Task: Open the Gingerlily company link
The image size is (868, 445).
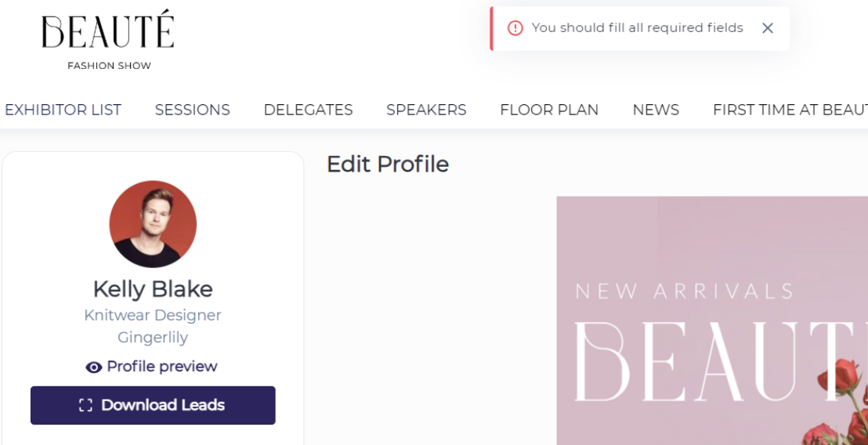Action: pos(153,338)
